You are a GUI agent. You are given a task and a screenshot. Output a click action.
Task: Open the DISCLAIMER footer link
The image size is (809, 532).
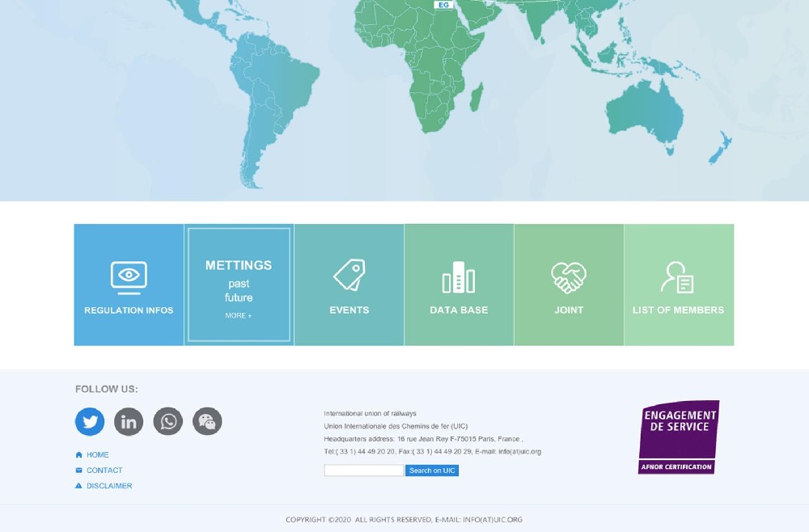[109, 486]
